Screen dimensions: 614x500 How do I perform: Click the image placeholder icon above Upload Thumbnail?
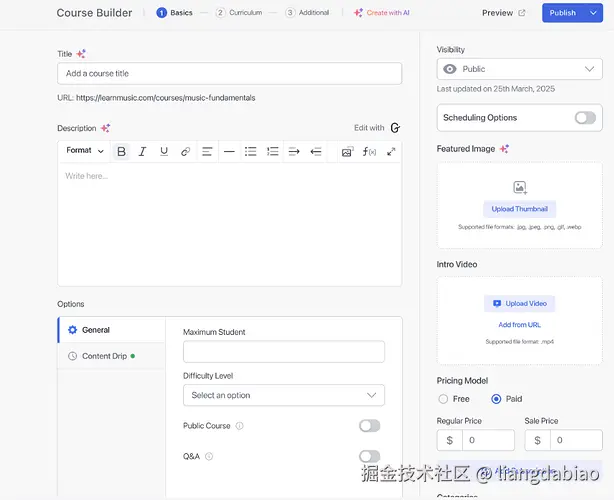coord(520,188)
